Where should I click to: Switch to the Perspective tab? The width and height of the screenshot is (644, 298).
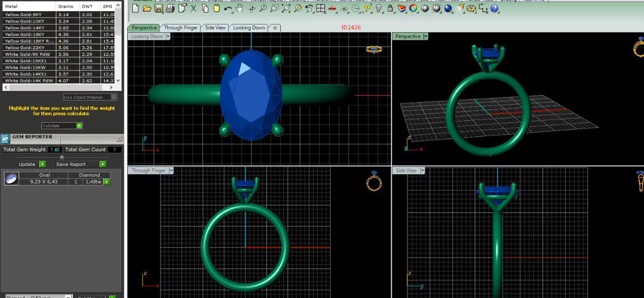coord(144,28)
